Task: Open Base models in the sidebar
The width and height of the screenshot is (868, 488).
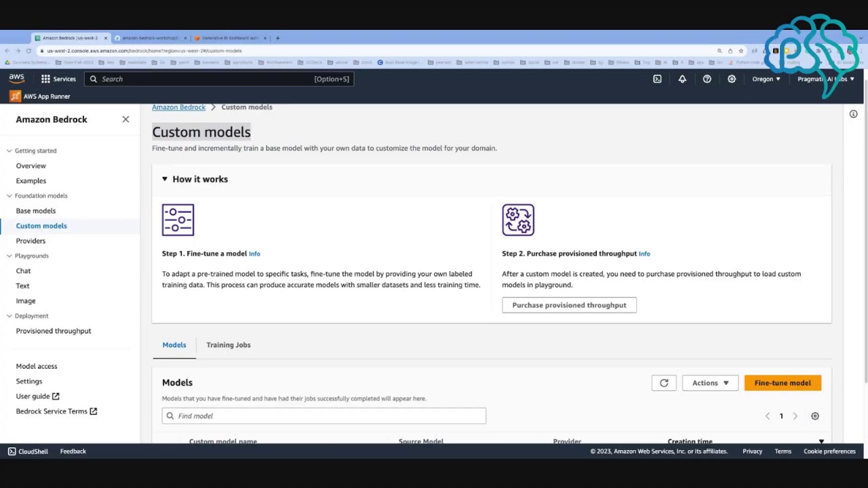Action: click(36, 211)
